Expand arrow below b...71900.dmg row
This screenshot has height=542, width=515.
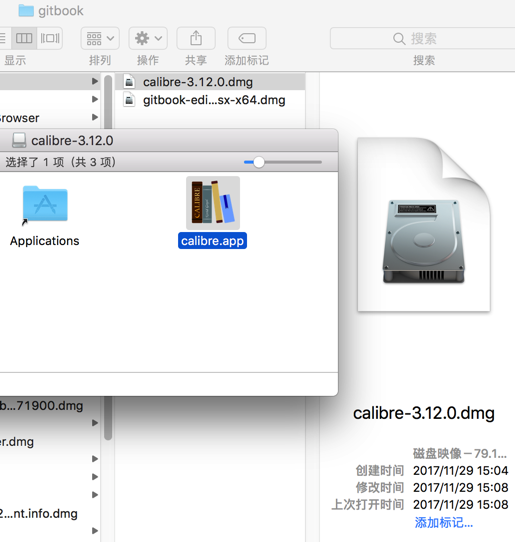pyautogui.click(x=95, y=423)
